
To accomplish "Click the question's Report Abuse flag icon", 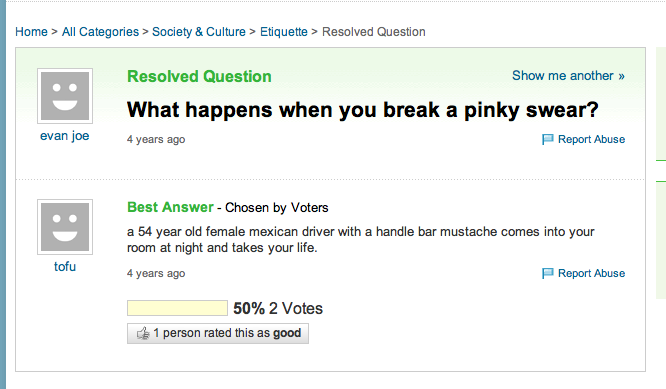I will 548,139.
